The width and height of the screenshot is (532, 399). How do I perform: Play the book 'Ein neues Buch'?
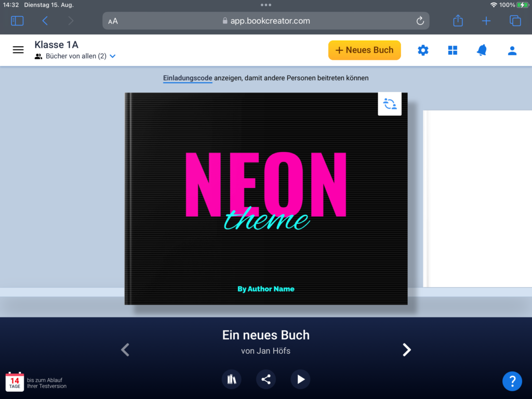pos(300,379)
